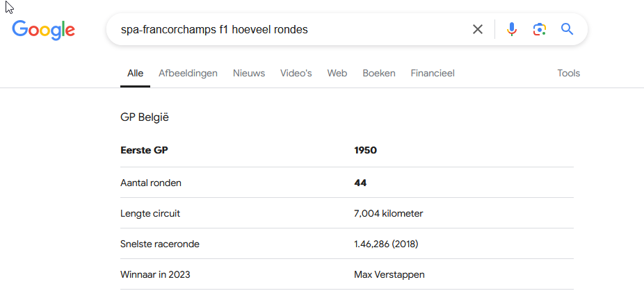Select the Alle tab

pyautogui.click(x=135, y=73)
